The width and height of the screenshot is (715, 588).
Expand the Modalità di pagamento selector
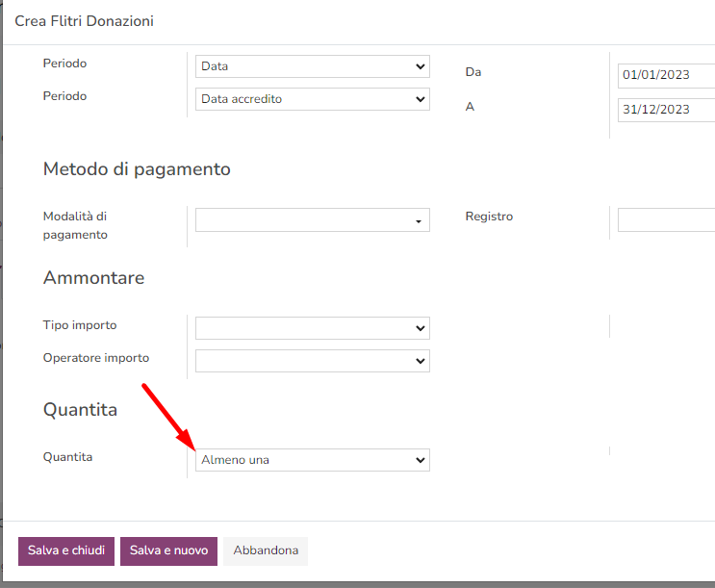coord(313,219)
